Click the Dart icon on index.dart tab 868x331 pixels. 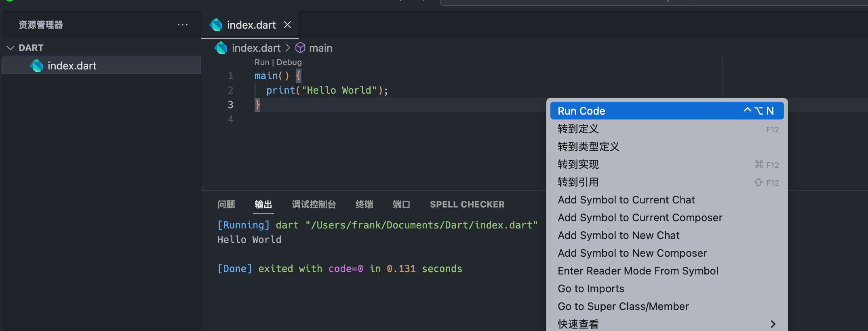[216, 25]
